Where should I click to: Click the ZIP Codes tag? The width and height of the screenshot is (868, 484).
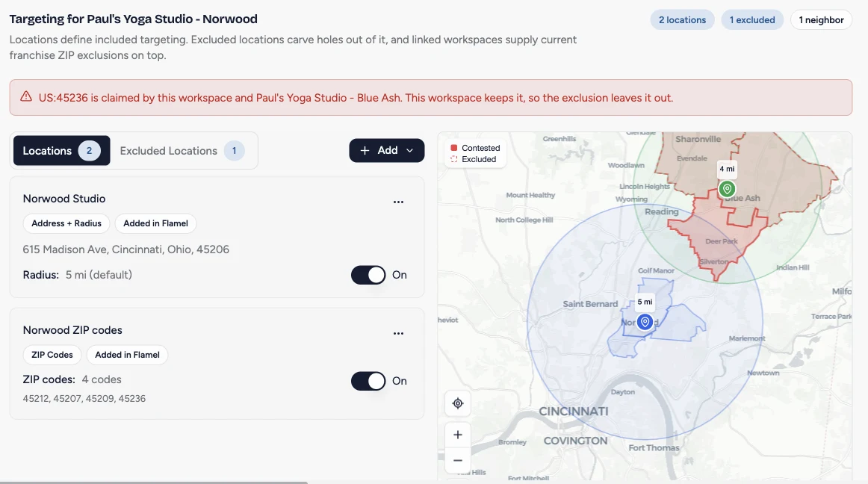click(52, 355)
